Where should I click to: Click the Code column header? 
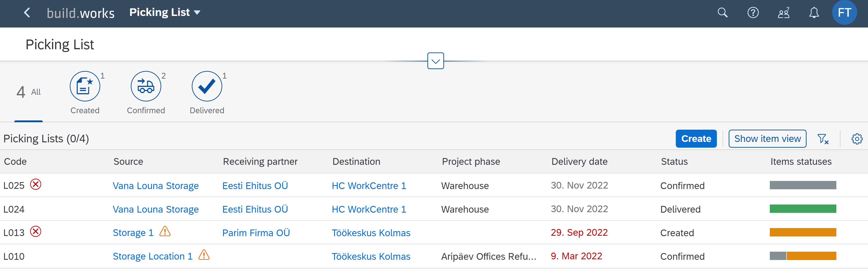(15, 162)
